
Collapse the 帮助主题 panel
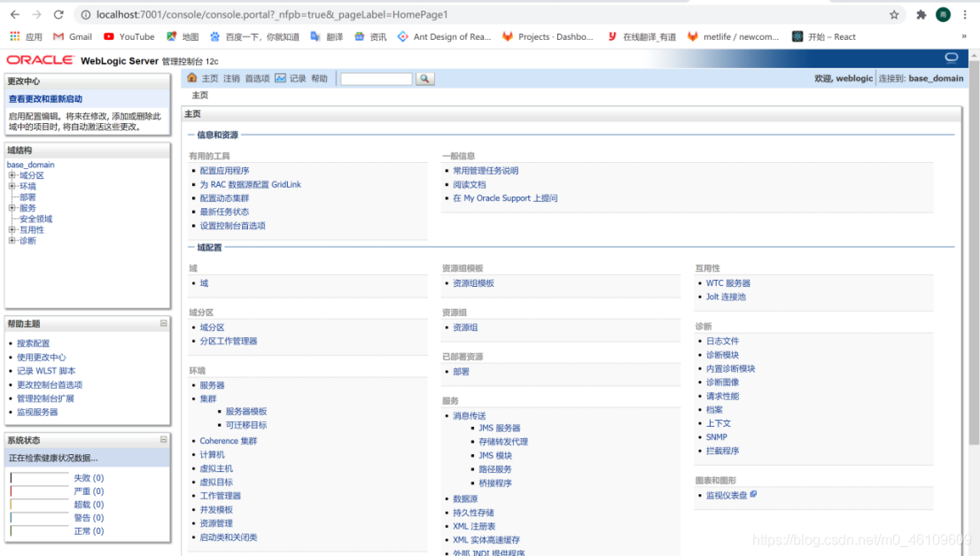[x=163, y=323]
